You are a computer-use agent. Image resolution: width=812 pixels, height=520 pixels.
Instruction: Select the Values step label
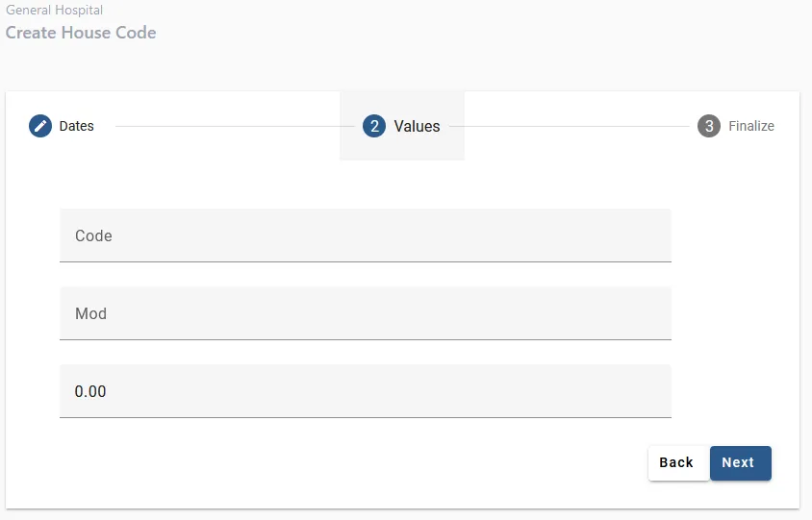point(417,126)
